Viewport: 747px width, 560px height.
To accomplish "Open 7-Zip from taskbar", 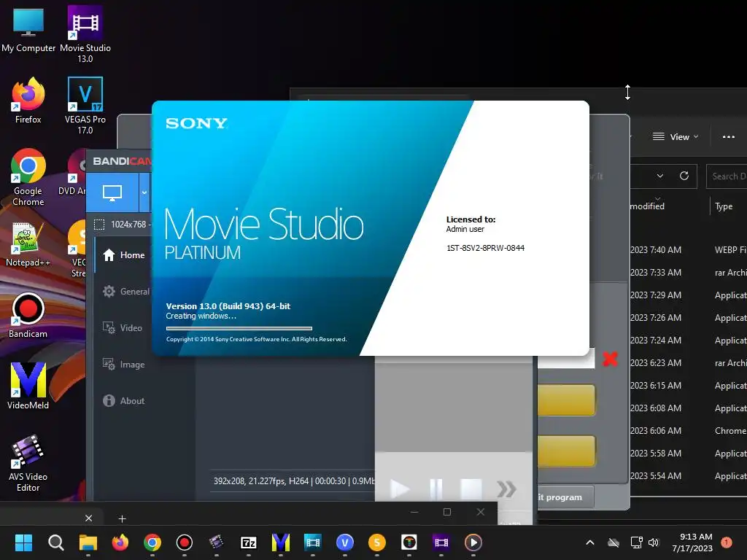I will [249, 542].
